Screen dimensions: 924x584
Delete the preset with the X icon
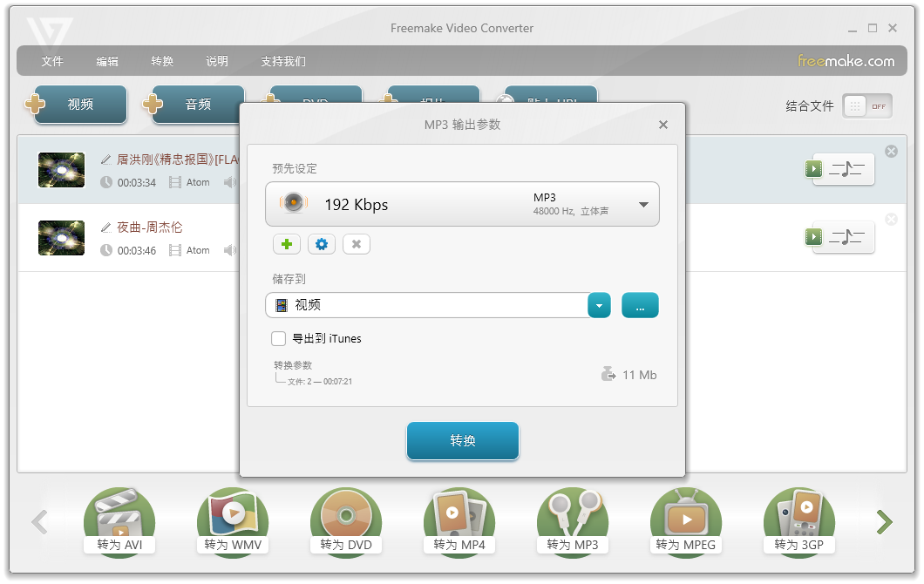[357, 244]
